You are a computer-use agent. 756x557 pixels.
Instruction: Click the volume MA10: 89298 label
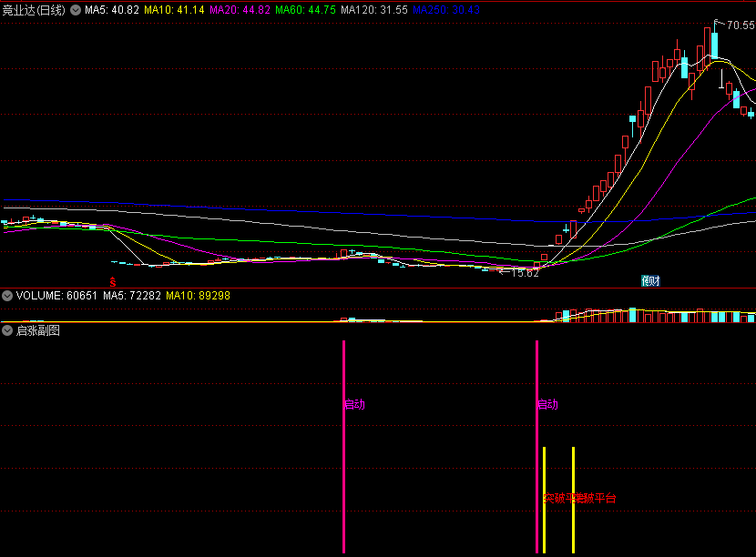199,296
